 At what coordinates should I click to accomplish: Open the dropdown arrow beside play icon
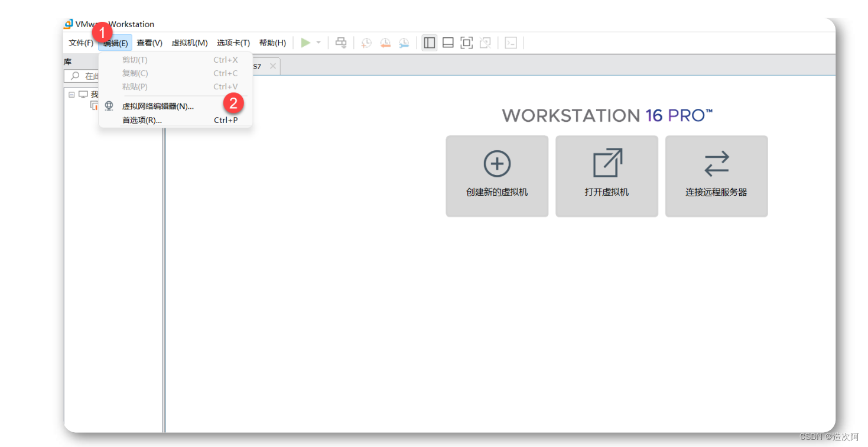318,43
